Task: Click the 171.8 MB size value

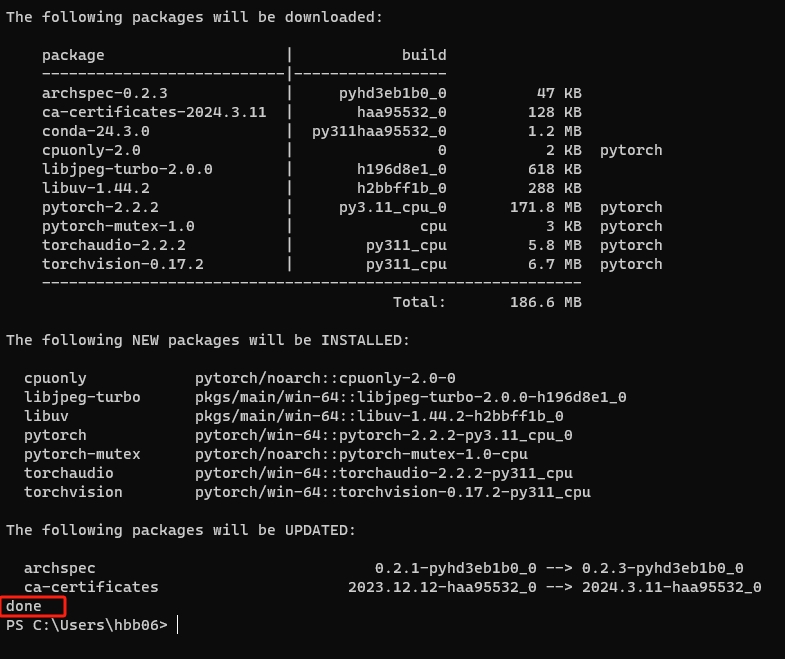Action: pos(546,207)
